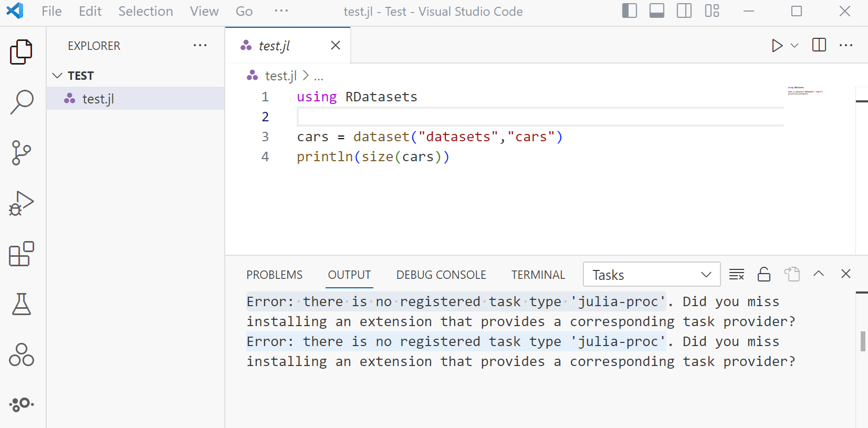Place cursor on empty line 2
Image resolution: width=868 pixels, height=428 pixels.
pyautogui.click(x=540, y=117)
